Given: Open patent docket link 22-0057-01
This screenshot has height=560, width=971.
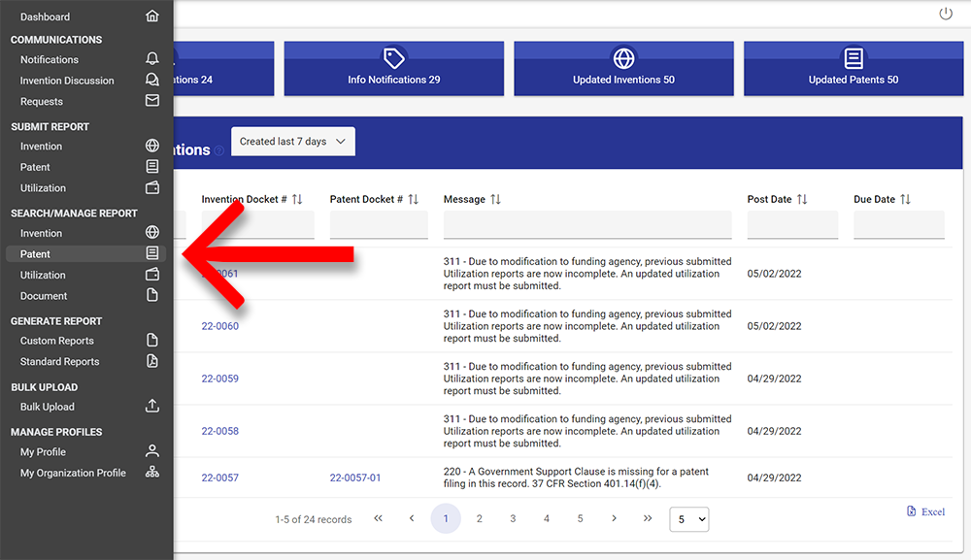Looking at the screenshot, I should point(355,478).
